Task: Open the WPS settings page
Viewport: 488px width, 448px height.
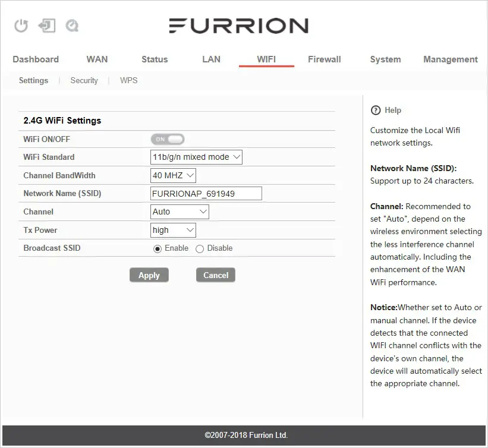Action: pyautogui.click(x=128, y=80)
